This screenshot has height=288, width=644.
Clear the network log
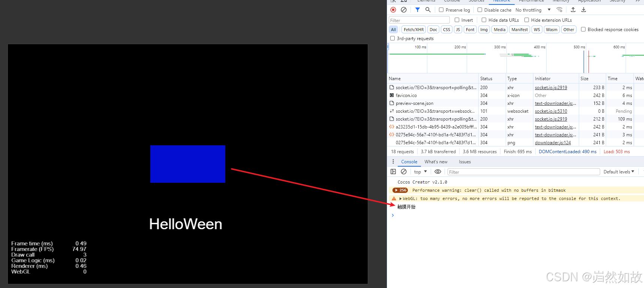click(x=404, y=10)
